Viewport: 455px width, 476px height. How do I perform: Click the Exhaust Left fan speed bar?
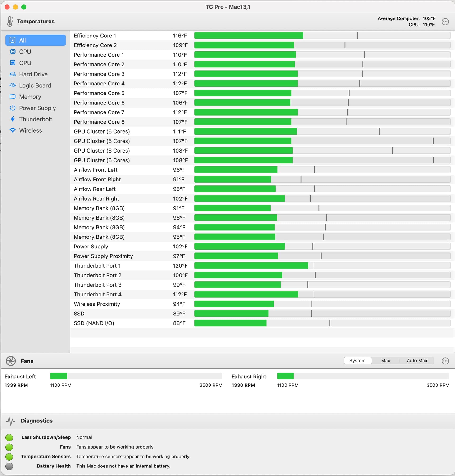tap(136, 376)
